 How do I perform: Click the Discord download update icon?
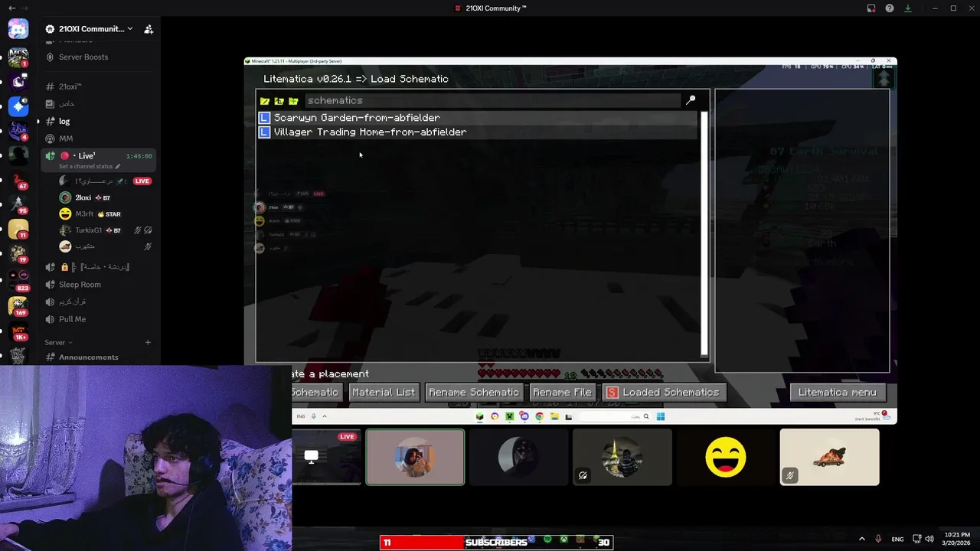[908, 8]
